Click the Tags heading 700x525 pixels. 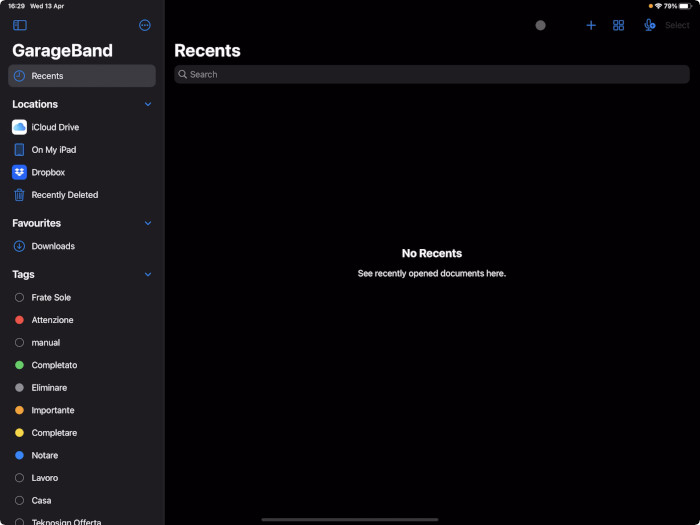tap(23, 275)
